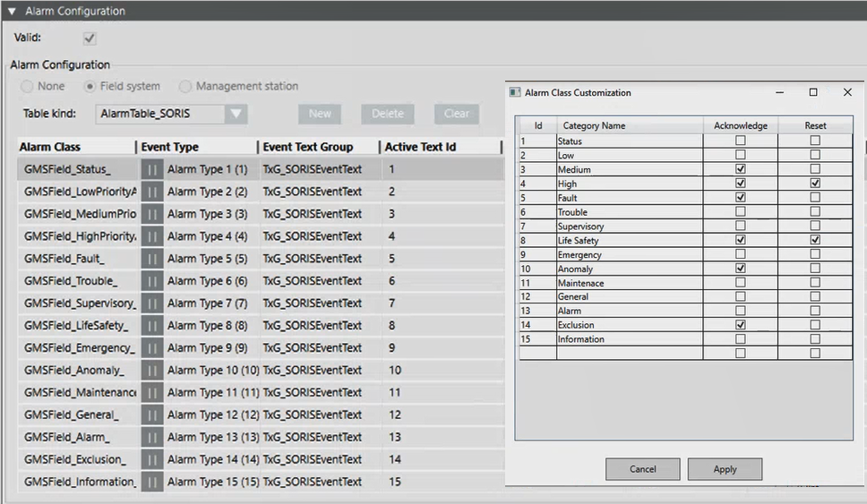
Task: Click the icon beside Alarm Type 4 (4)
Action: click(x=152, y=236)
